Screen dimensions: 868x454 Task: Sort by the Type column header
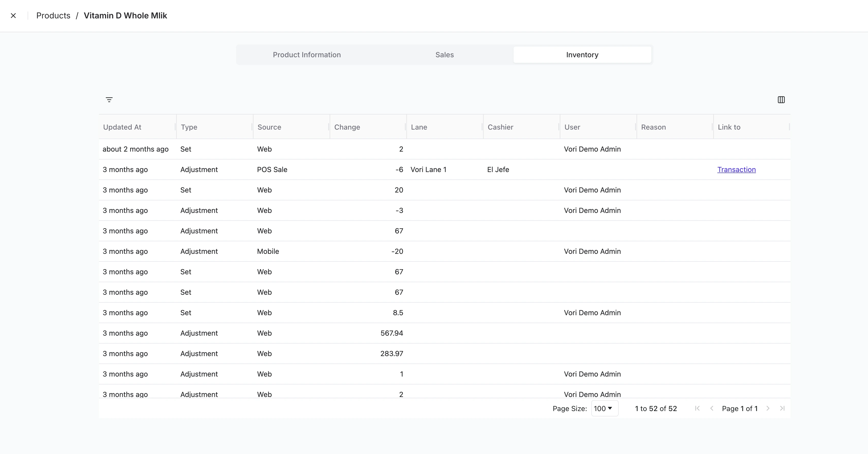click(x=189, y=127)
